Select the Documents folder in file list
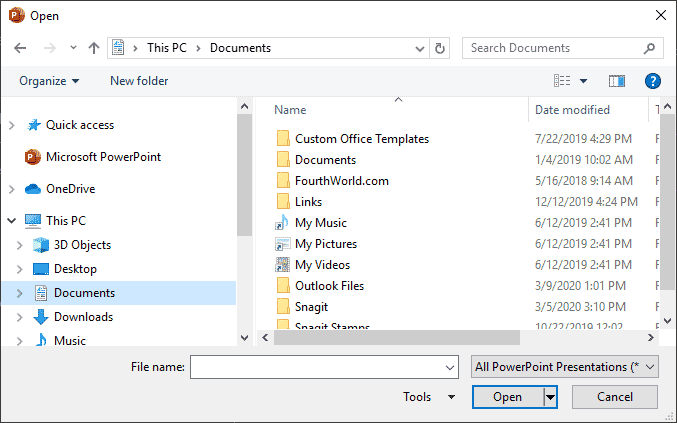Screen dimensions: 677x423 click(325, 160)
